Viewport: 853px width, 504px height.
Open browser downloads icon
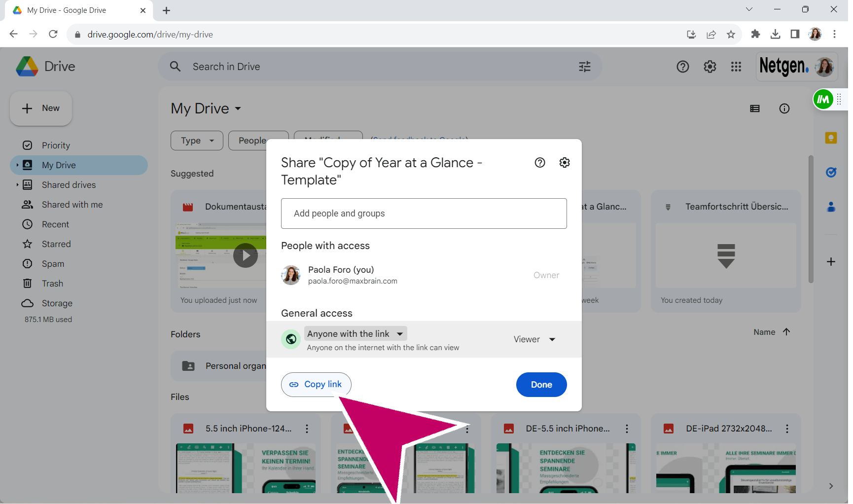point(775,34)
